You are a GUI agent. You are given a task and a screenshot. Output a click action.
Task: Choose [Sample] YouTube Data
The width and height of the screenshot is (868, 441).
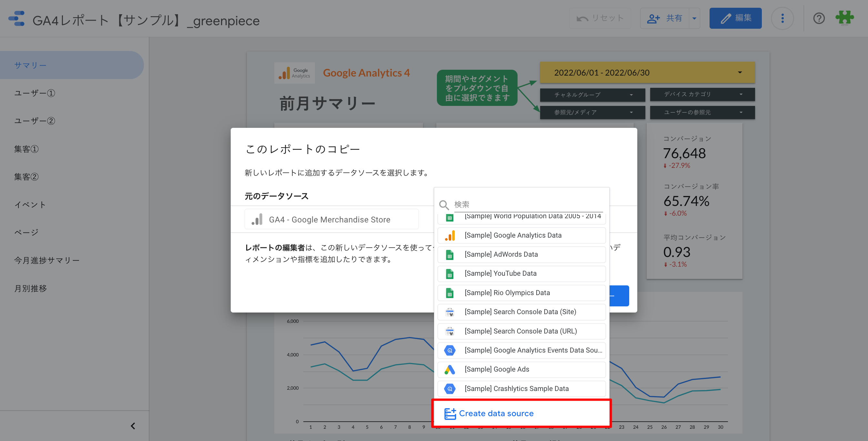tap(521, 273)
